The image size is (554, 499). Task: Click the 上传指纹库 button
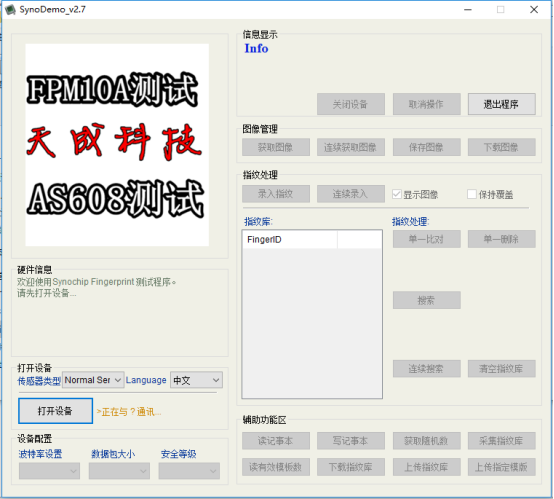427,467
